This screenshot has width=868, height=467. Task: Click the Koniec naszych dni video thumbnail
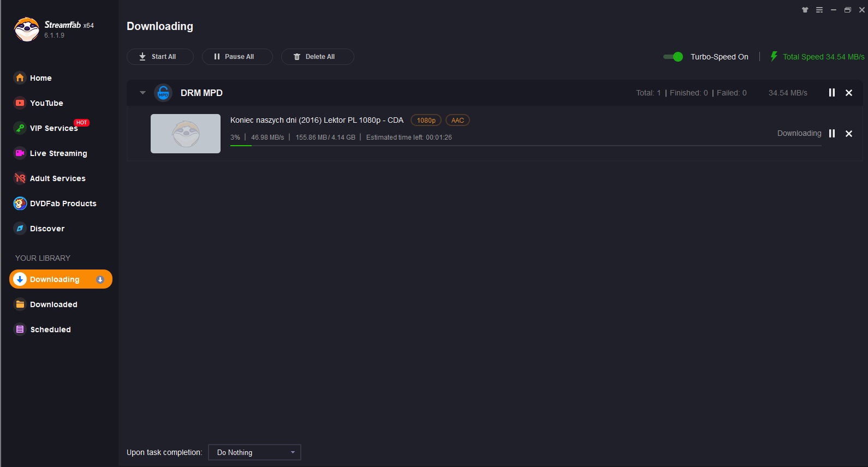pos(186,134)
